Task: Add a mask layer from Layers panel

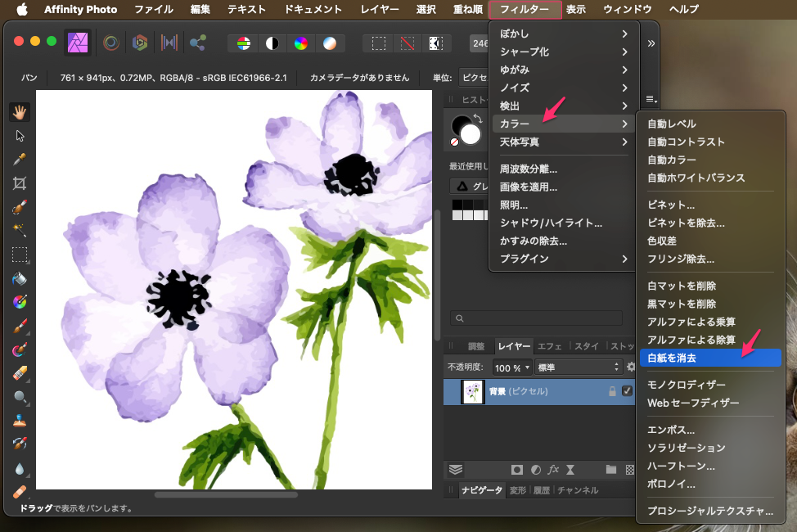Action: click(x=517, y=470)
